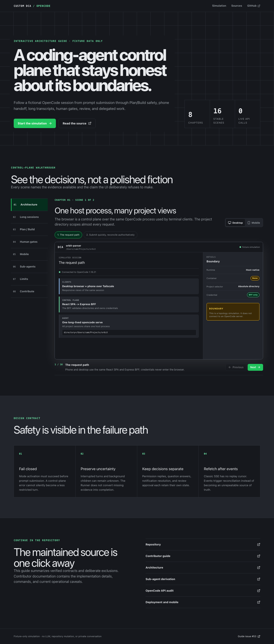Open the Sub-agent derivation link
Viewport: 274px width, 644px height.
click(x=203, y=579)
